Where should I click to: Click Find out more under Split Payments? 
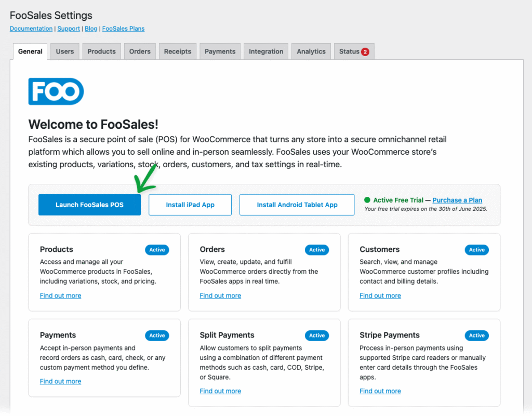[220, 391]
